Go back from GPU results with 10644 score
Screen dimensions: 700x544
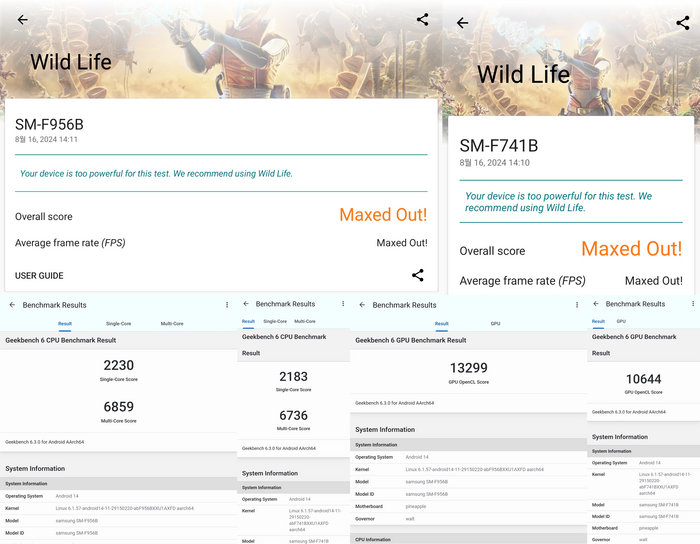pyautogui.click(x=596, y=303)
